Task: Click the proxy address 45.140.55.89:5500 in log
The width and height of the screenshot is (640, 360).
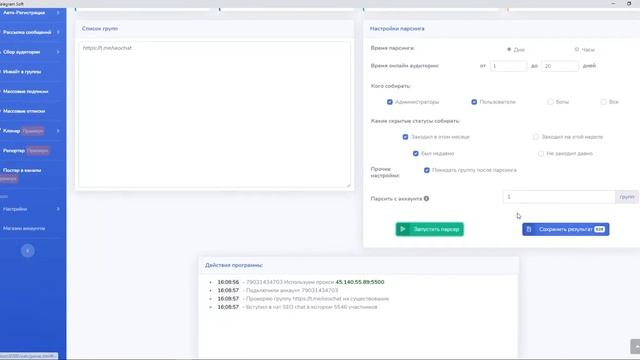Action: tap(360, 282)
